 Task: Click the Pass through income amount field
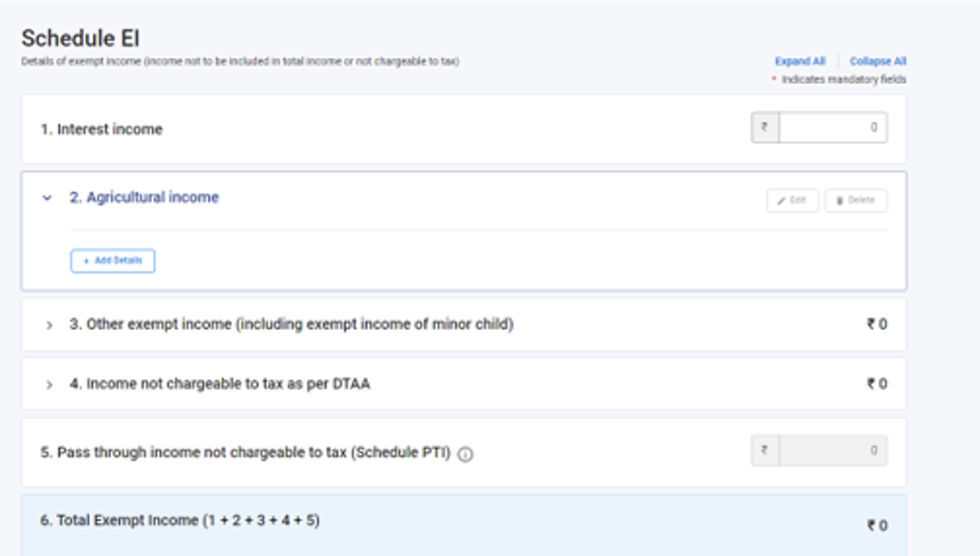(833, 450)
